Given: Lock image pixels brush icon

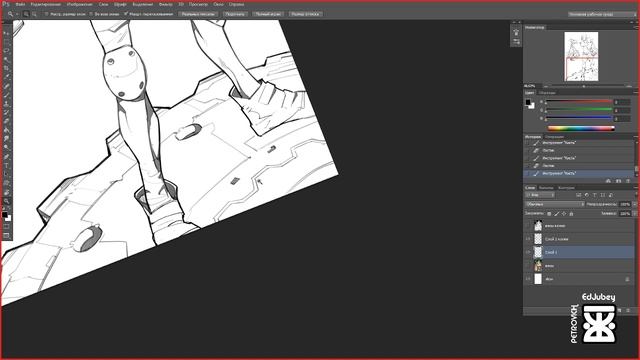Looking at the screenshot, I should click(x=556, y=213).
